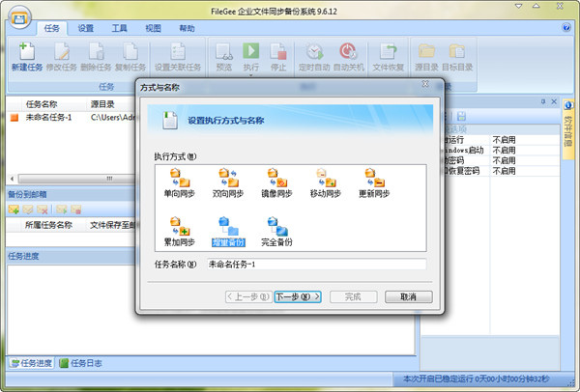Open the Help (帮助) ribbon tab
The height and width of the screenshot is (392, 580).
[187, 28]
